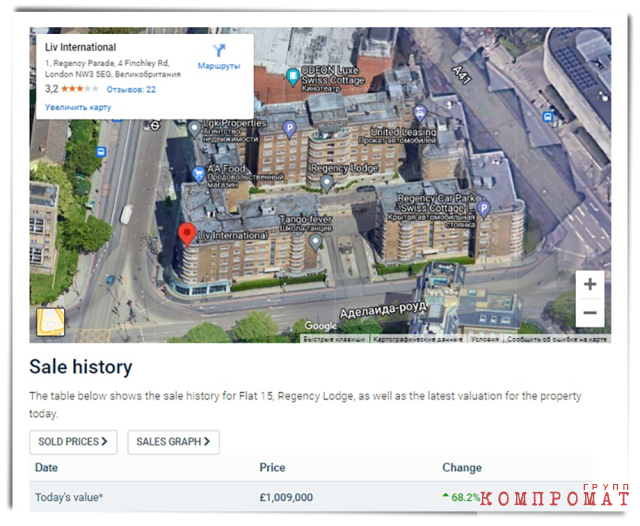Screen dimensions: 640x526
Task: Click the Liv International title in info card
Action: pos(80,47)
